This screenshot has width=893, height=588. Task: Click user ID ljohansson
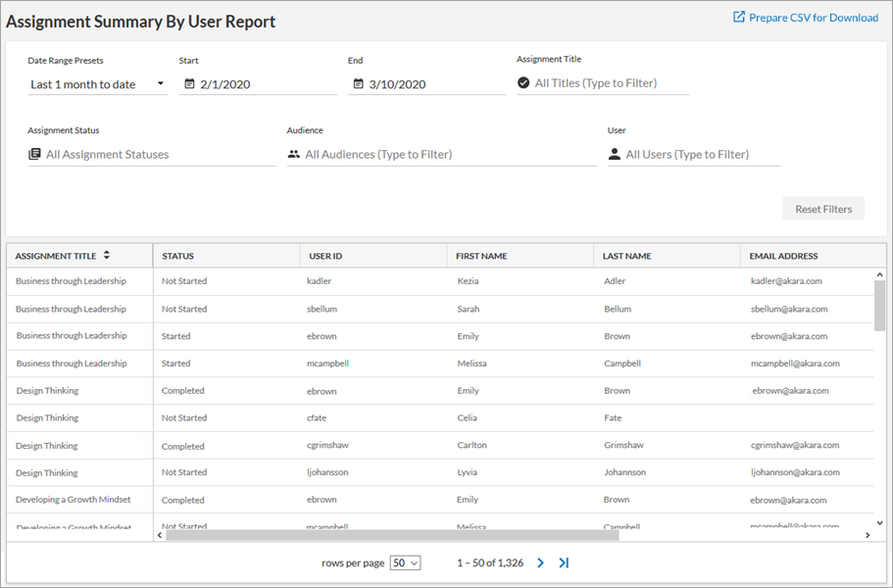[327, 472]
